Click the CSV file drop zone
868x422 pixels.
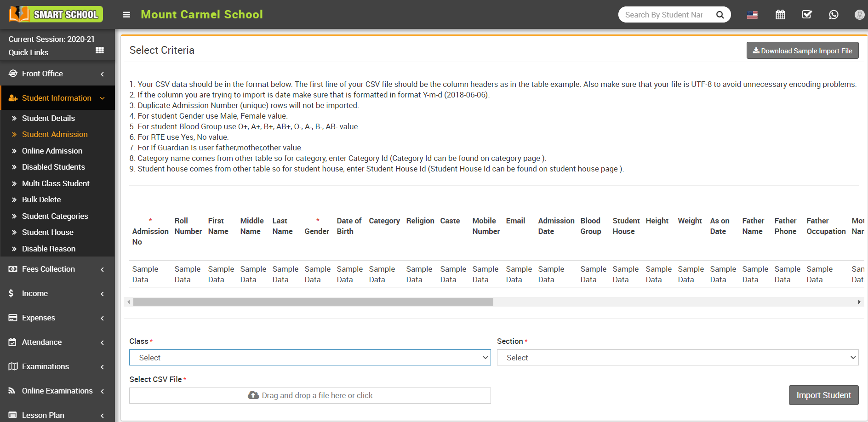(x=310, y=395)
